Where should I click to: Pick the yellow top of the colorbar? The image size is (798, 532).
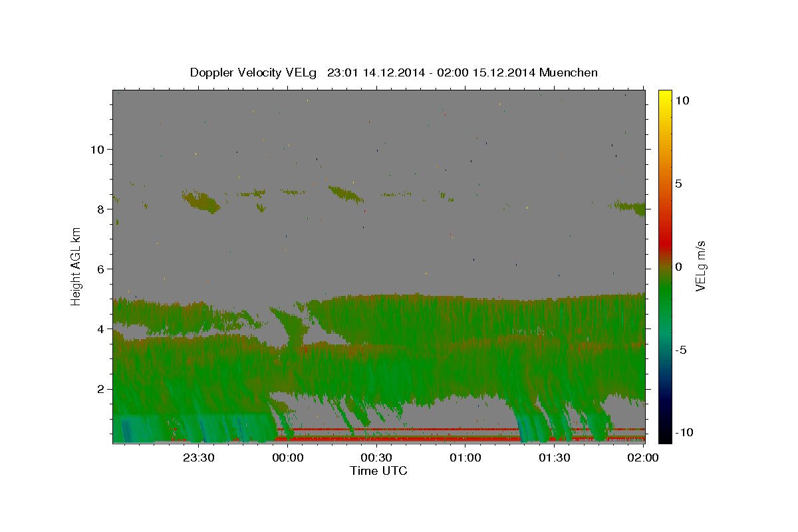pos(665,96)
